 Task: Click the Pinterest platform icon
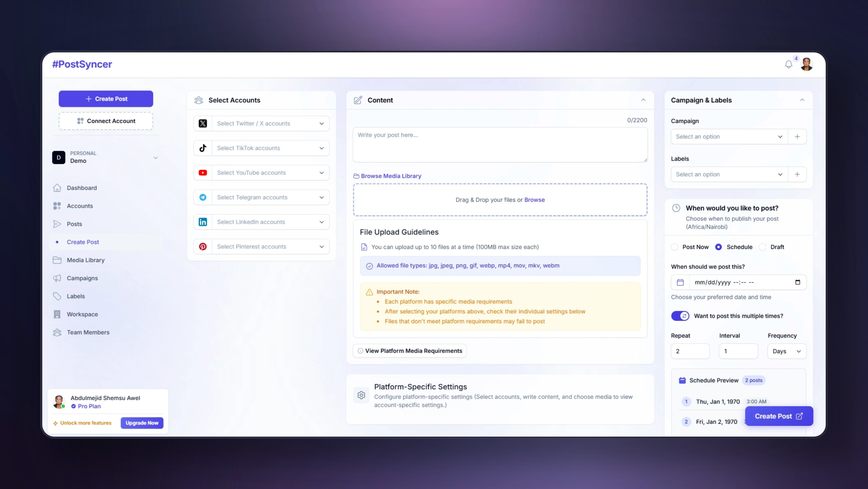coord(203,246)
